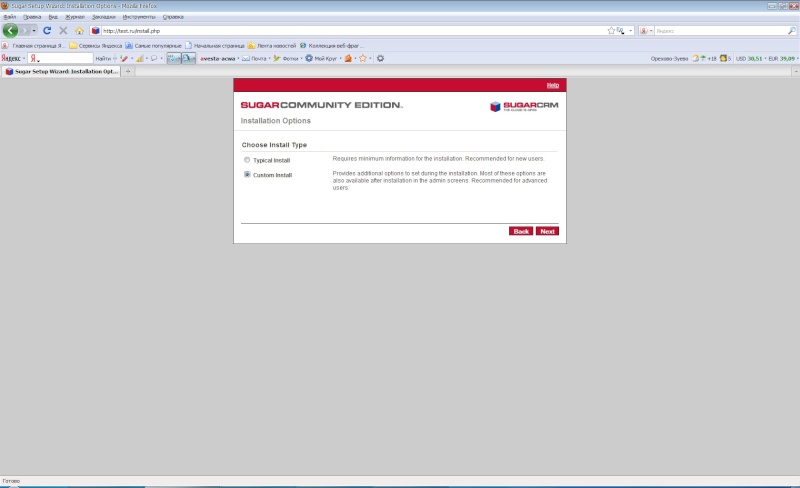The width and height of the screenshot is (800, 488).
Task: Expand the Мой Круг dropdown arrow
Action: click(340, 58)
